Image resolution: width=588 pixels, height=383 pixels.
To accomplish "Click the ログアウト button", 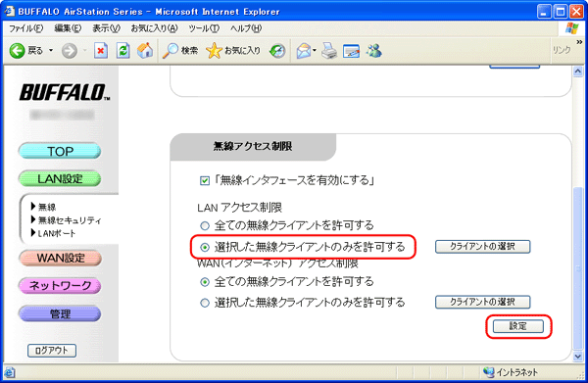I will [x=52, y=351].
